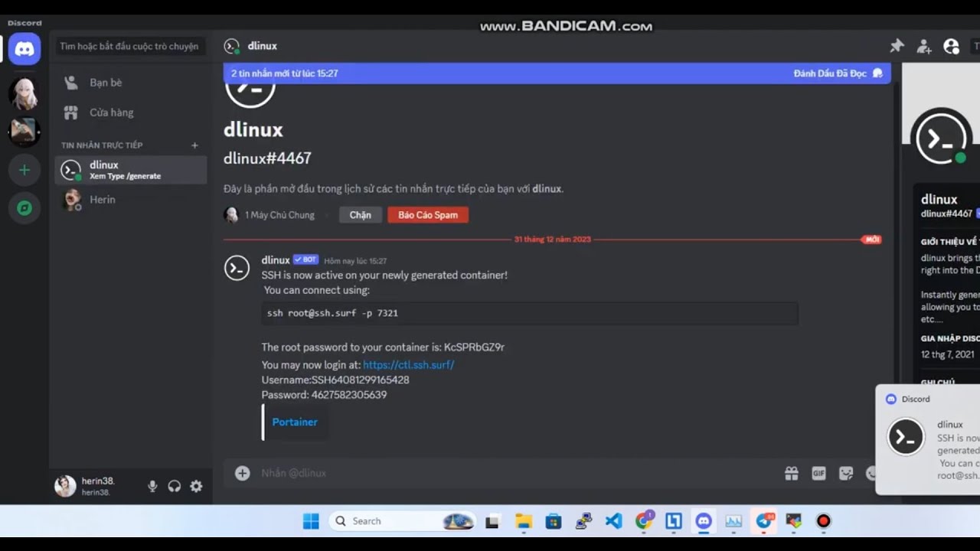
Task: Click the message timestamp Hôm nay lúc 15:27
Action: click(x=355, y=261)
